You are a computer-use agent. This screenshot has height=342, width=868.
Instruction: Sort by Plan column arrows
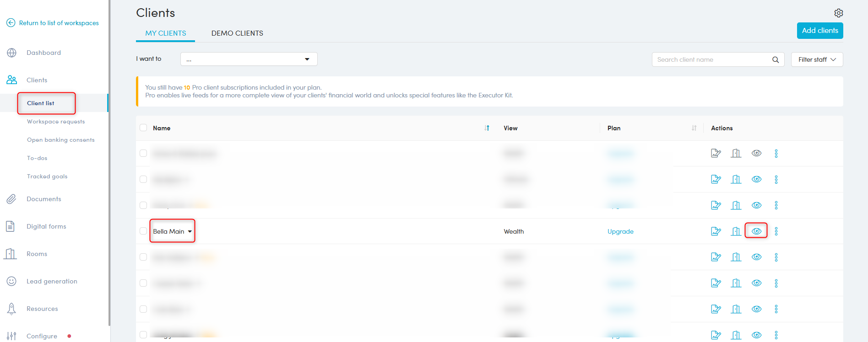(x=694, y=128)
